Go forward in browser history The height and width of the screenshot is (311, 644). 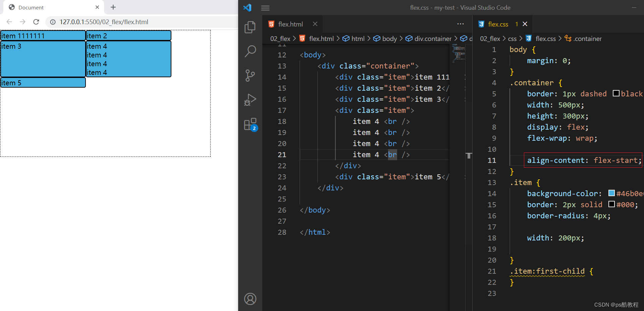22,22
